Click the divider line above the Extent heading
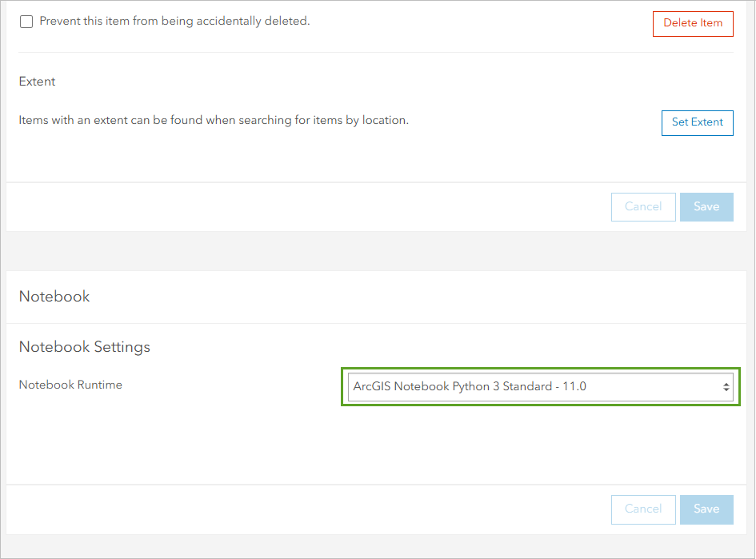This screenshot has width=756, height=559. click(376, 53)
